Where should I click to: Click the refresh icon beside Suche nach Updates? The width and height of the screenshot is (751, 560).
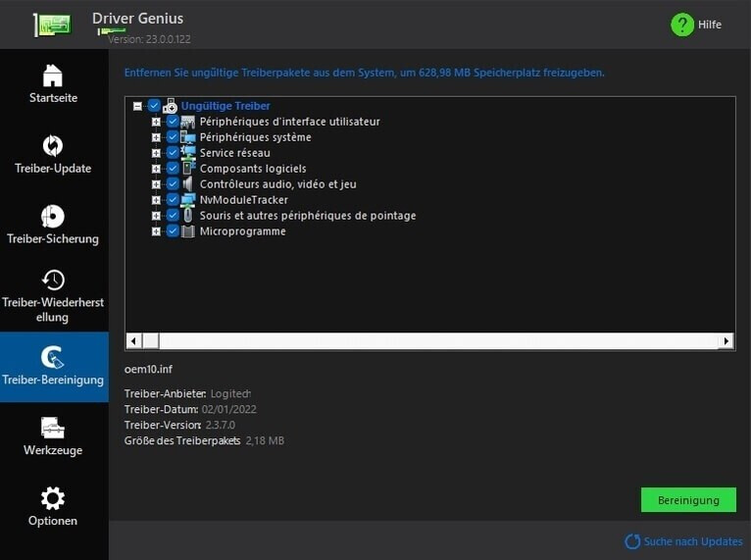[632, 541]
